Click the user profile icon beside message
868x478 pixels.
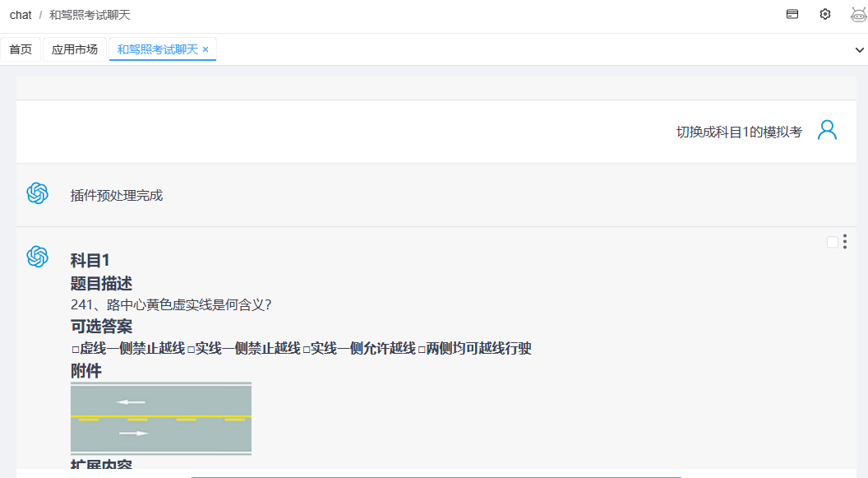click(x=827, y=131)
